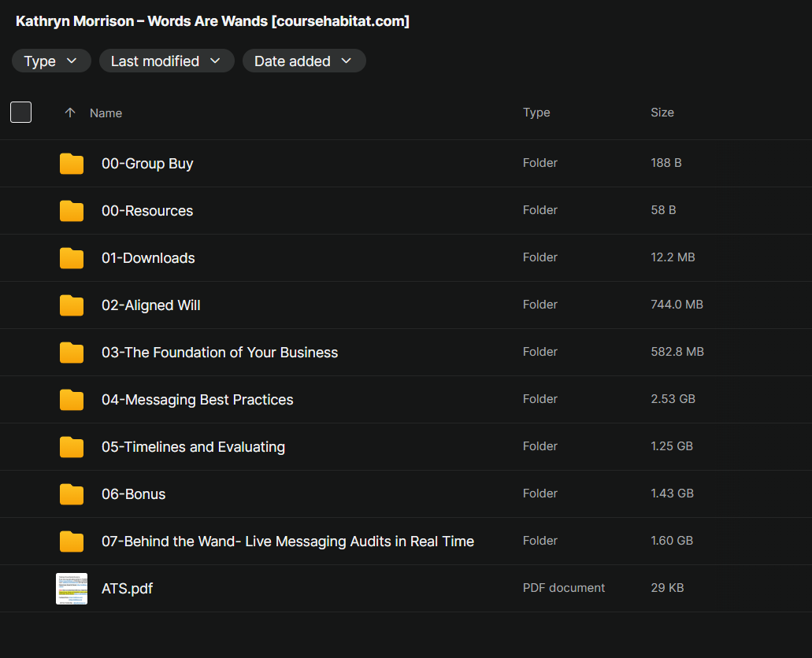Click the 05-Timelines and Evaluating folder icon
Image resolution: width=812 pixels, height=658 pixels.
tap(72, 447)
